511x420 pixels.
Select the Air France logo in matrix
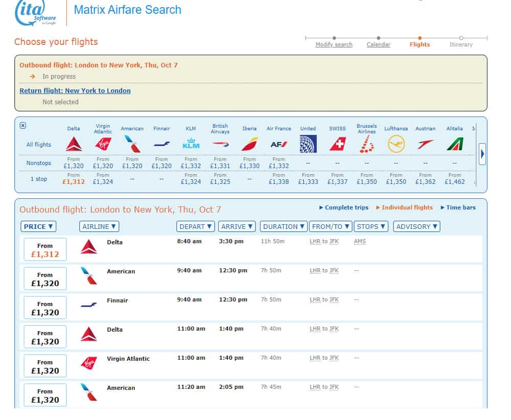point(279,144)
